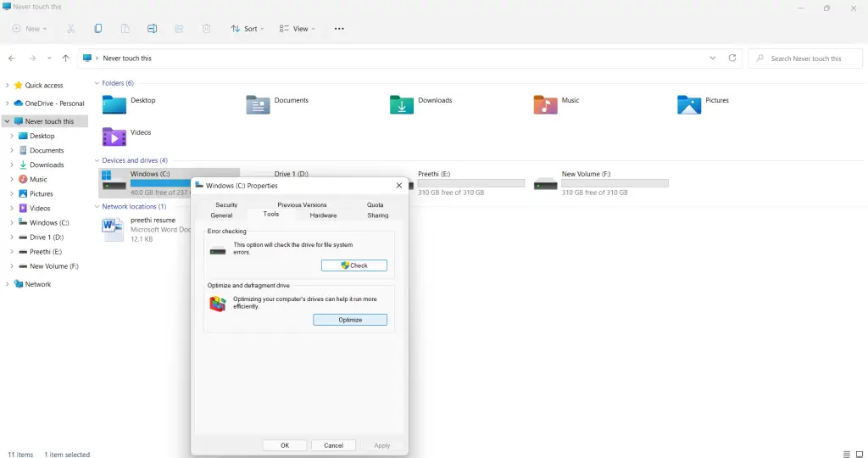Select Documents in navigation pane

[x=47, y=150]
